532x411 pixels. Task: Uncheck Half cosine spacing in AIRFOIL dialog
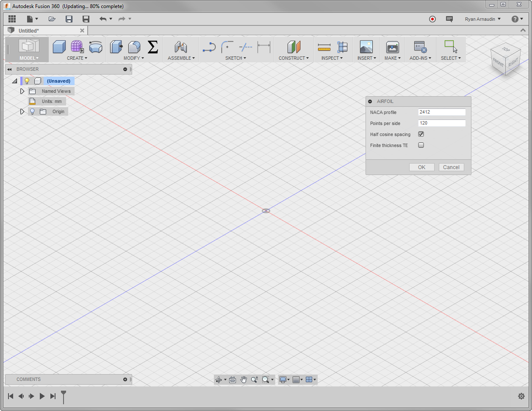coord(421,134)
